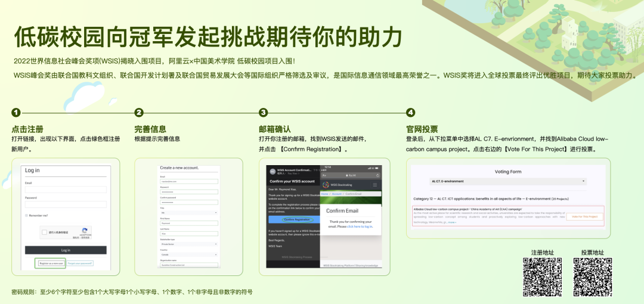The width and height of the screenshot is (644, 304).
Task: Click the 完善信息 step heading
Action: (150, 129)
